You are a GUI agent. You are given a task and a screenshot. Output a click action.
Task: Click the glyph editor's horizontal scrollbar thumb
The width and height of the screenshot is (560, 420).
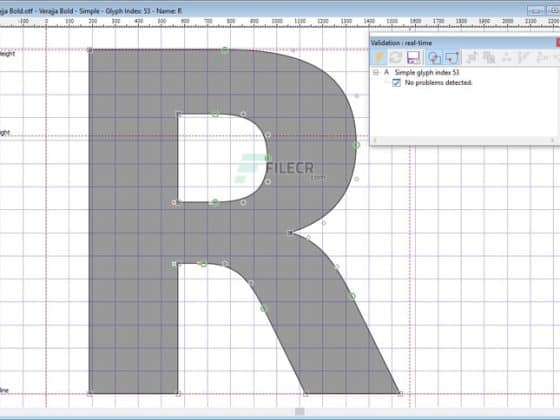[x=300, y=412]
